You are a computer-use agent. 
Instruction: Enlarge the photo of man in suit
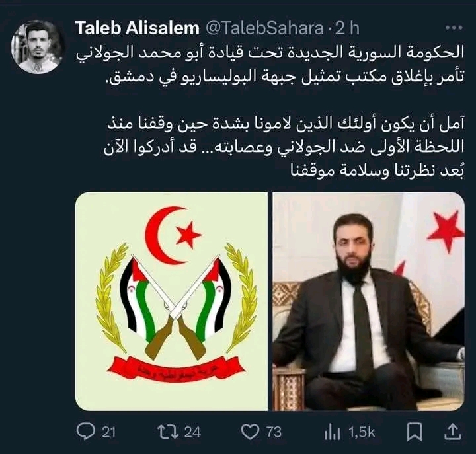tap(368, 301)
